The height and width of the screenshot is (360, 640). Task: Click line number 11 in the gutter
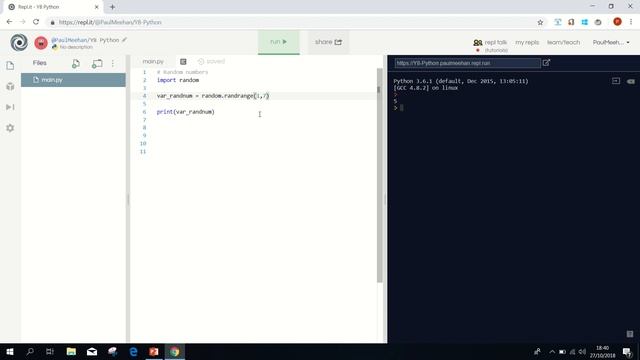pos(143,151)
